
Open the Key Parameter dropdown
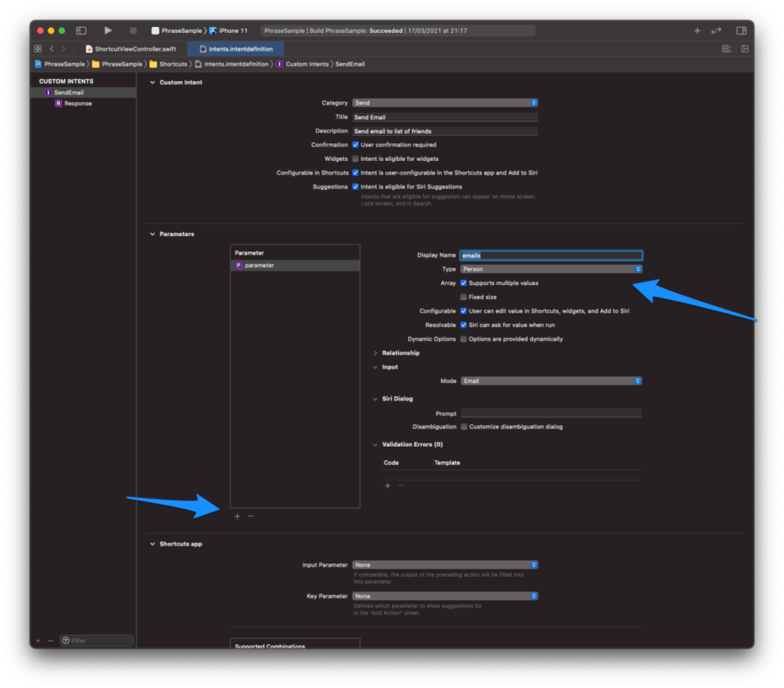(445, 596)
